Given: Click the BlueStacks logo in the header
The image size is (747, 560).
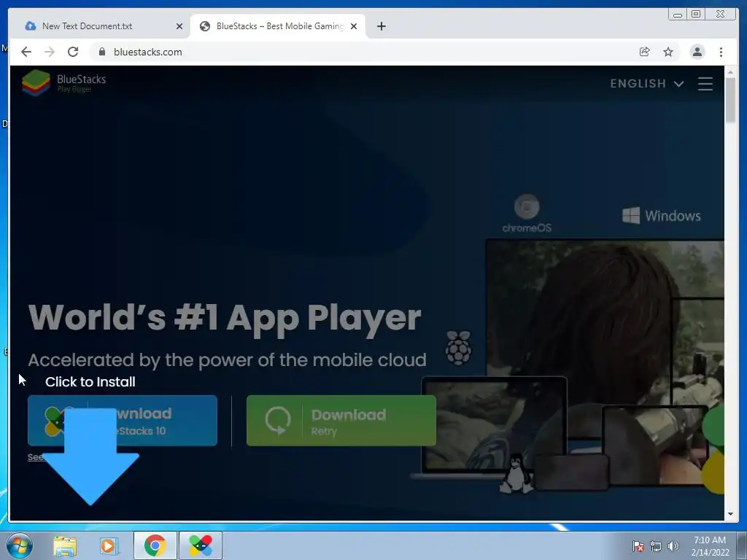Looking at the screenshot, I should [64, 82].
